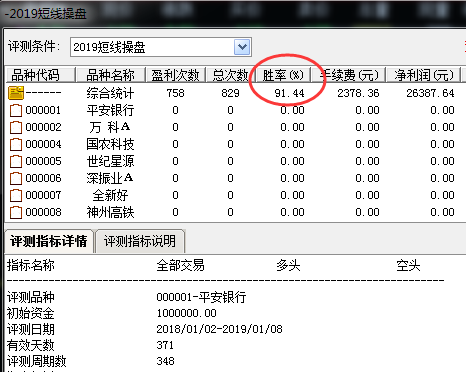This screenshot has width=466, height=372.
Task: Click the document icon beside 000006
Action: click(16, 178)
